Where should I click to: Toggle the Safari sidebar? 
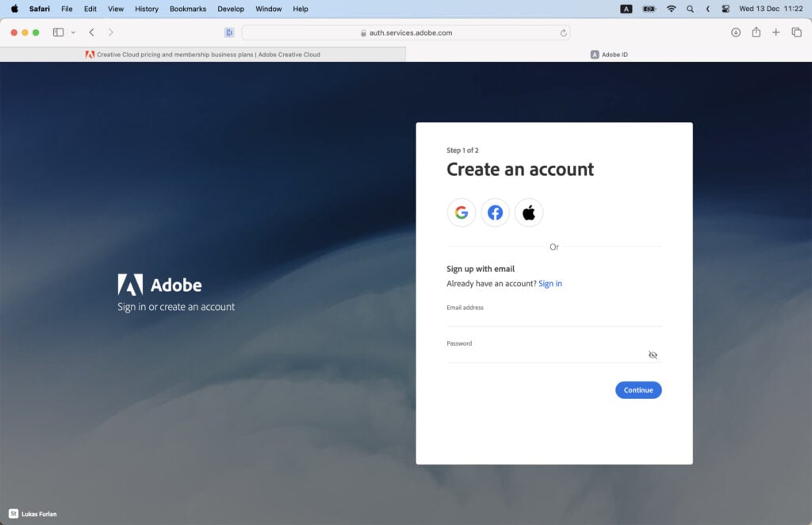tap(57, 33)
